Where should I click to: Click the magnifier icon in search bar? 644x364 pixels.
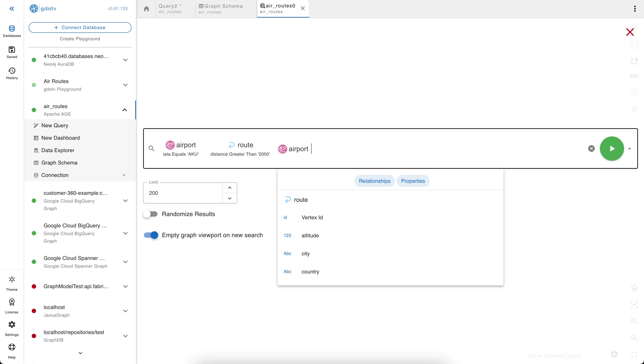[151, 148]
